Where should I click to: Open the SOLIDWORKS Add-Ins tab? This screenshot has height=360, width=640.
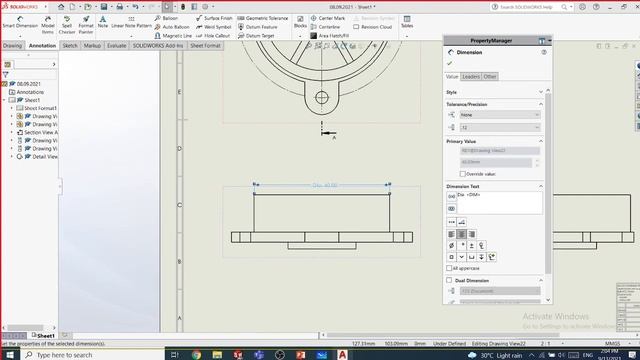(x=158, y=46)
